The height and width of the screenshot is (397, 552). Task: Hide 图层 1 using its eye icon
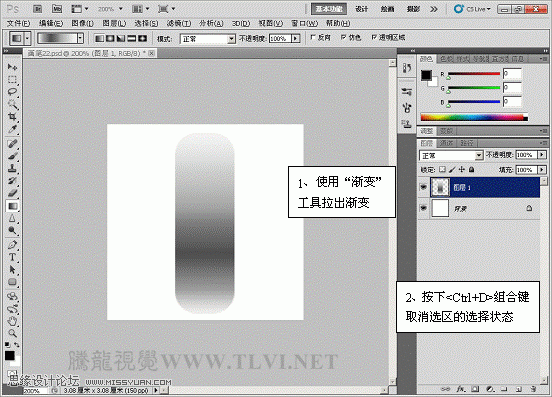[x=423, y=187]
